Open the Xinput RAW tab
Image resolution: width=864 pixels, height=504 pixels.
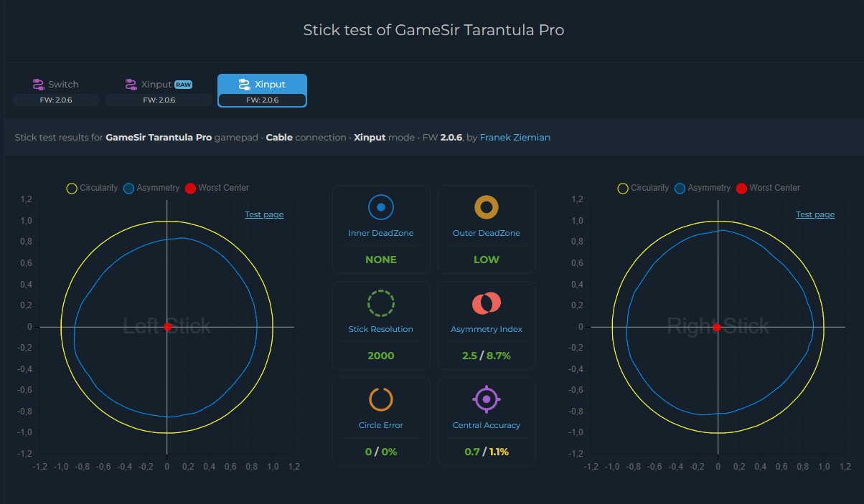pyautogui.click(x=159, y=90)
